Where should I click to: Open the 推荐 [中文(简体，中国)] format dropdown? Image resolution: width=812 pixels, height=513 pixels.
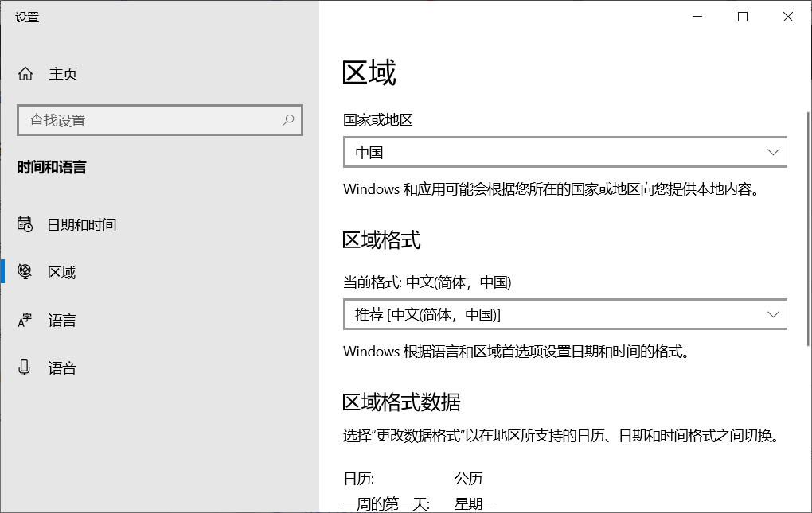549,315
